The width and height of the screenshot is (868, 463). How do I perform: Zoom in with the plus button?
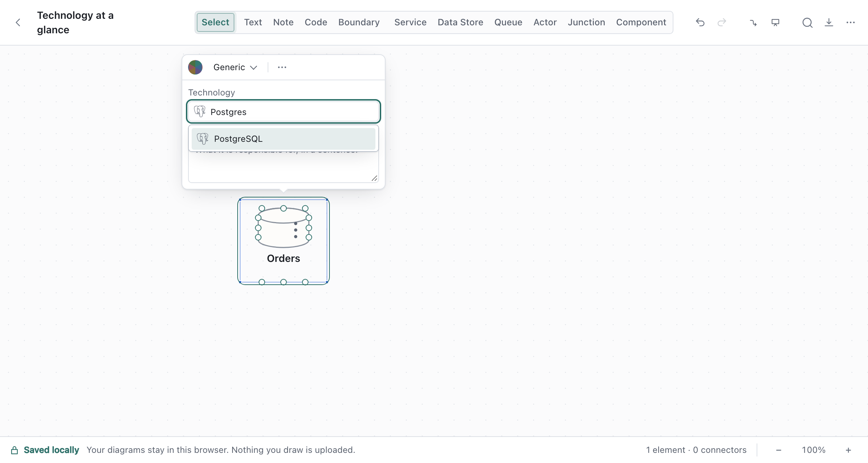[848, 450]
